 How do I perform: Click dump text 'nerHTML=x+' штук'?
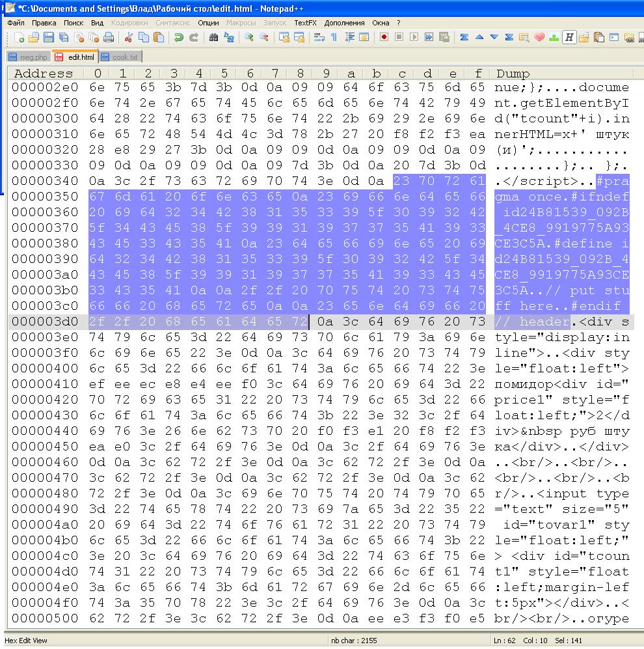pos(561,135)
